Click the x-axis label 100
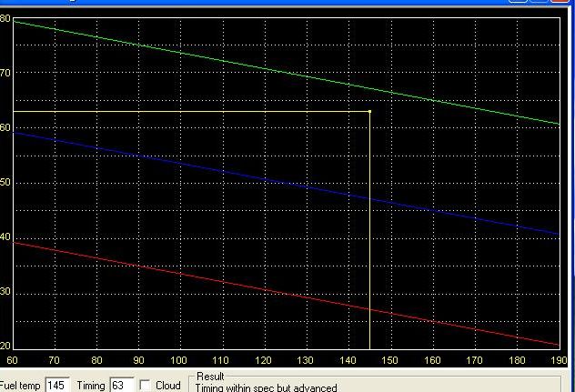Image resolution: width=575 pixels, height=392 pixels. pos(178,360)
